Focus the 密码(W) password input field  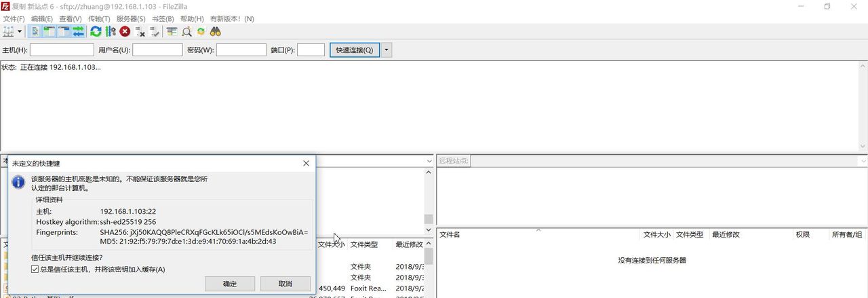pyautogui.click(x=241, y=50)
